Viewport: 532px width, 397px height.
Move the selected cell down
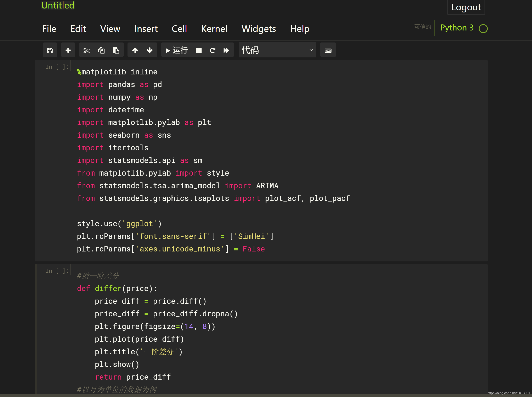point(149,50)
